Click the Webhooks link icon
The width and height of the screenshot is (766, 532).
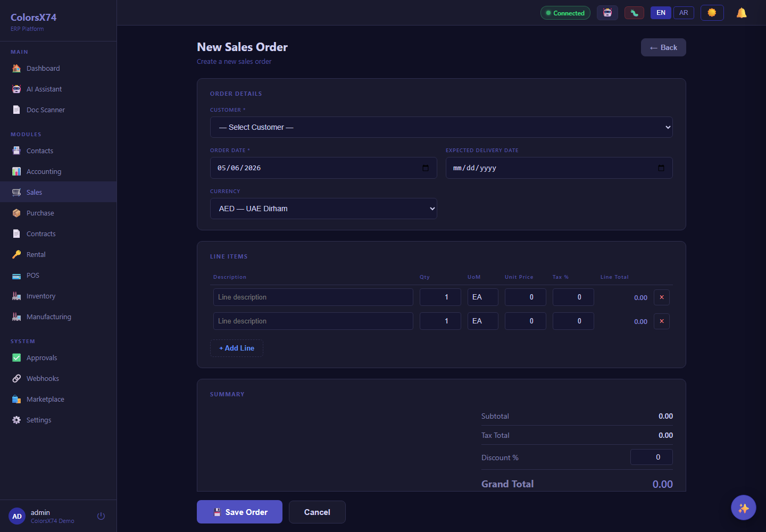pos(16,378)
